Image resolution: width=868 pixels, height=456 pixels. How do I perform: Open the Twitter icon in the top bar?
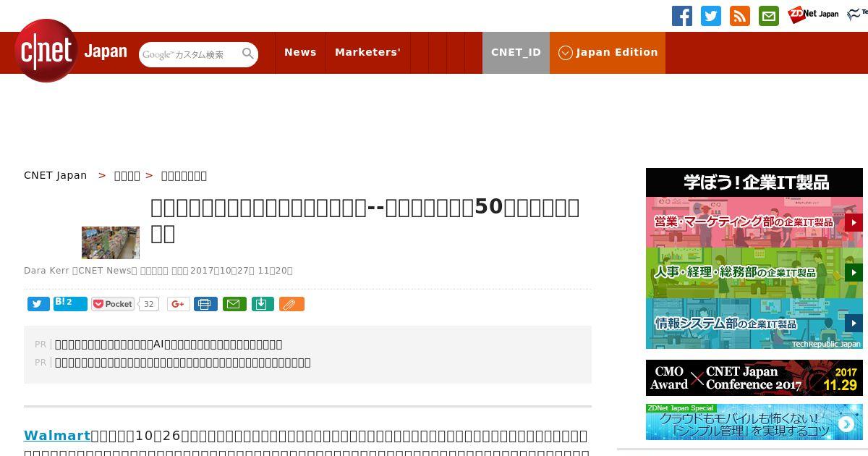click(711, 16)
